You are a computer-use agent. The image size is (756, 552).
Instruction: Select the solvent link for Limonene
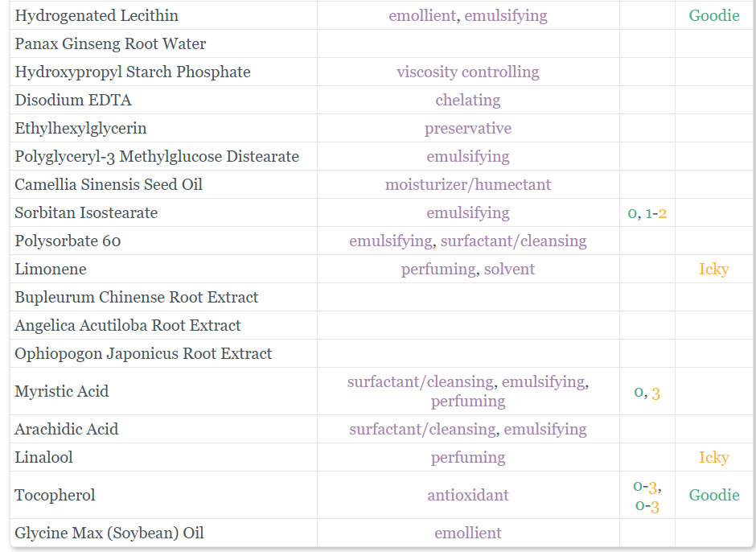(x=510, y=269)
